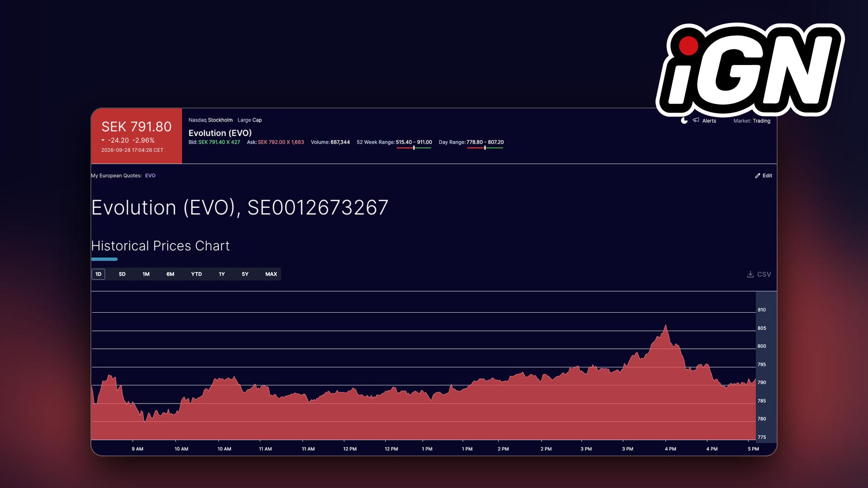Screen dimensions: 868x488
Task: Click the -2.96% change value
Action: pos(143,141)
